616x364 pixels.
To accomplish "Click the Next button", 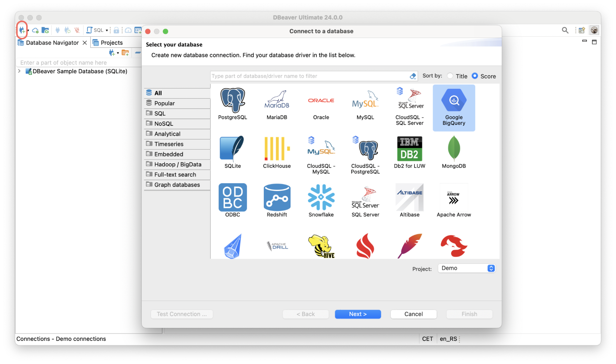I will coord(357,314).
